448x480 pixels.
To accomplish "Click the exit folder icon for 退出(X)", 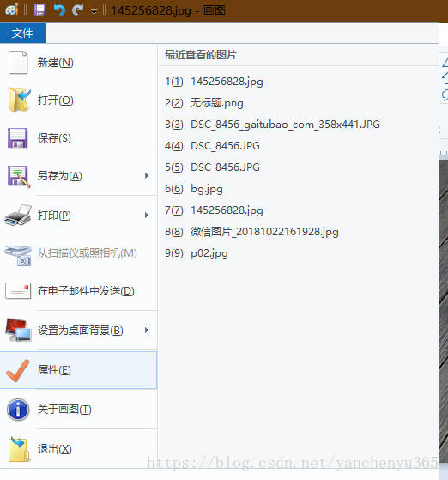I will coord(19,449).
